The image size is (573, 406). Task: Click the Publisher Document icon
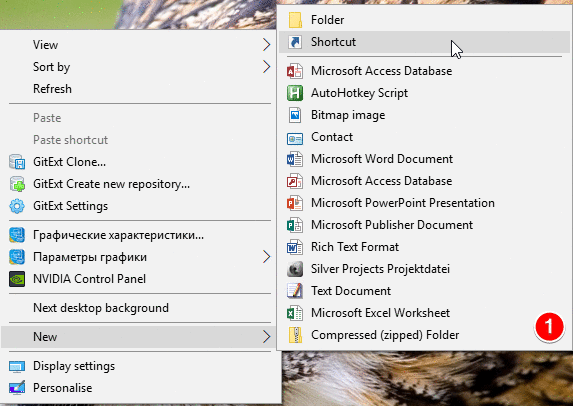pyautogui.click(x=295, y=225)
